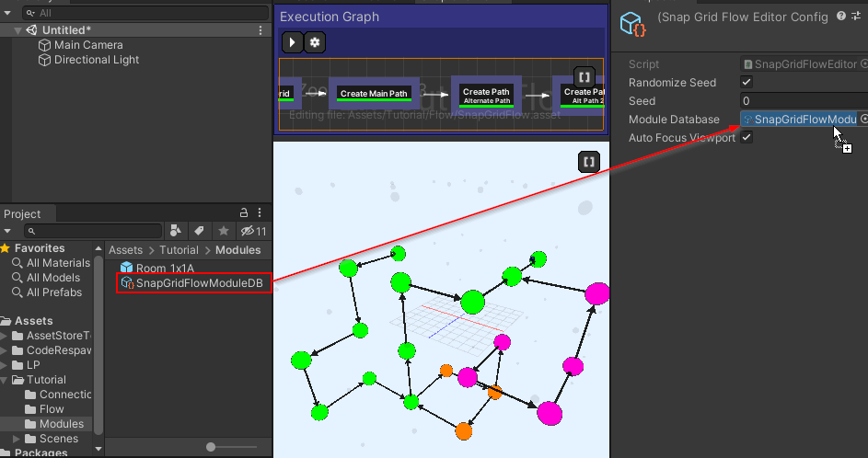868x458 pixels.
Task: Disable the Randomize Seed checkbox
Action: [746, 83]
